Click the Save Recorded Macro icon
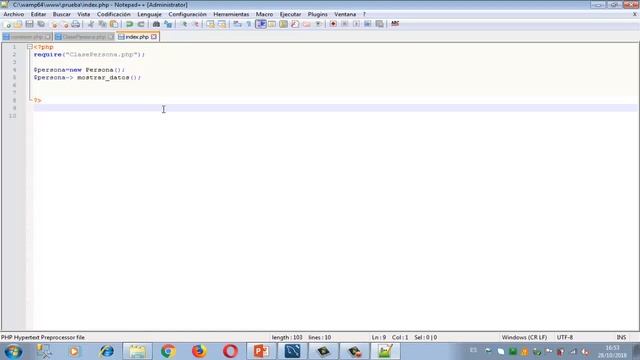 [380, 24]
